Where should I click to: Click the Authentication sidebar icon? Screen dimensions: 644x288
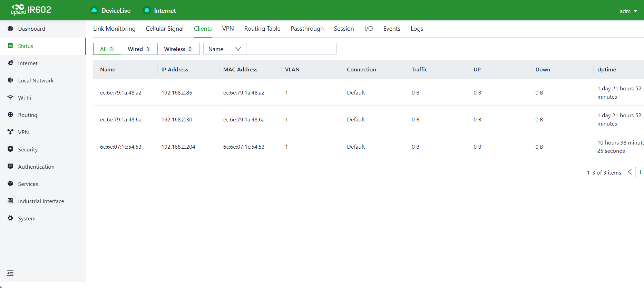pyautogui.click(x=10, y=167)
